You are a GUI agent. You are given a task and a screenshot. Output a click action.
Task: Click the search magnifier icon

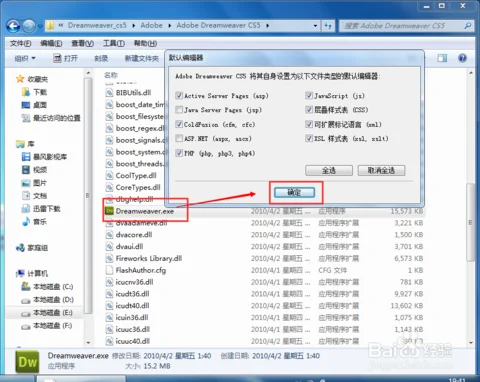click(x=468, y=25)
